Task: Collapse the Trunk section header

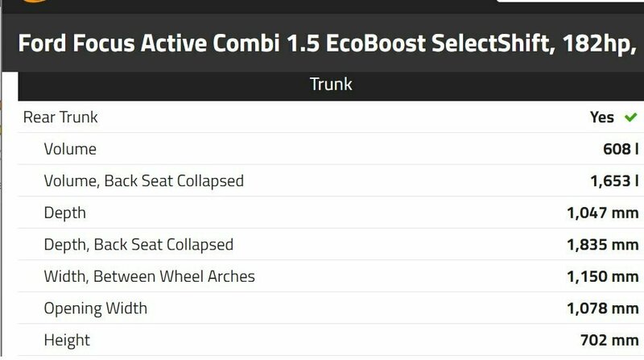Action: pyautogui.click(x=330, y=85)
